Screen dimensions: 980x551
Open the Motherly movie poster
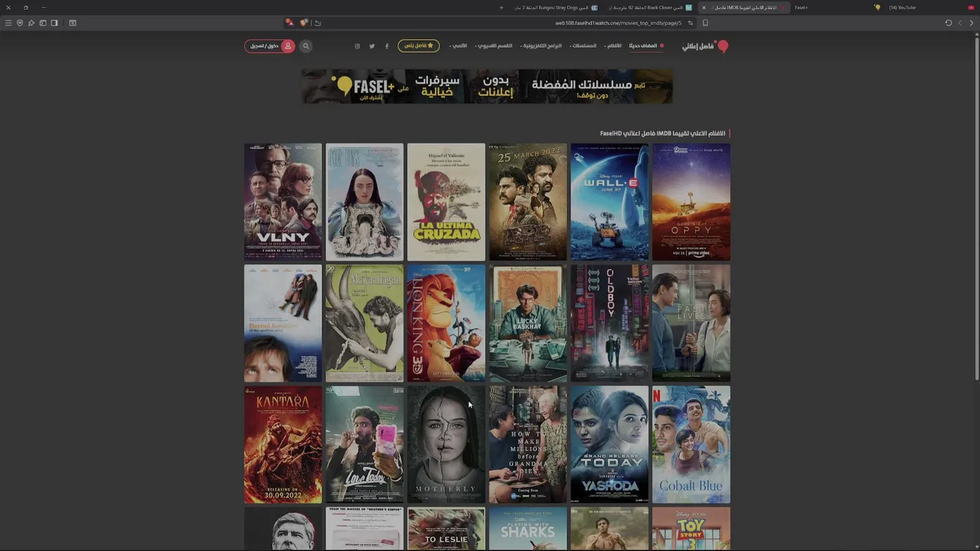tap(446, 445)
